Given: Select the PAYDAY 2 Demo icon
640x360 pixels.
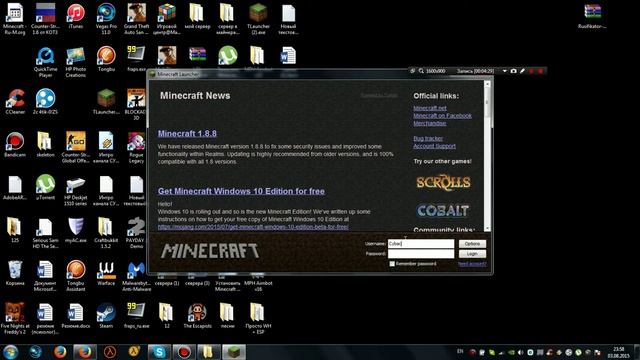Looking at the screenshot, I should 136,233.
